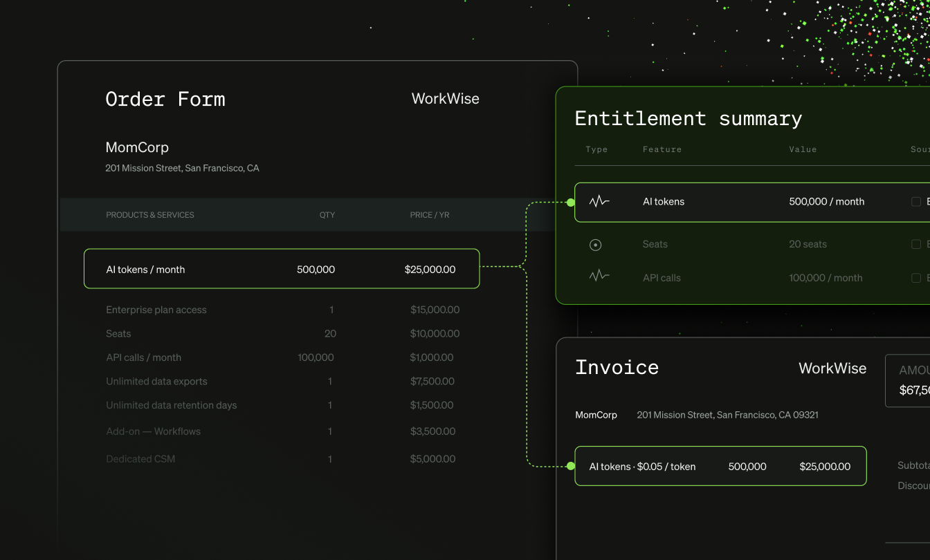930x560 pixels.
Task: Select the 'Enterprise plan access' line item
Action: (156, 310)
